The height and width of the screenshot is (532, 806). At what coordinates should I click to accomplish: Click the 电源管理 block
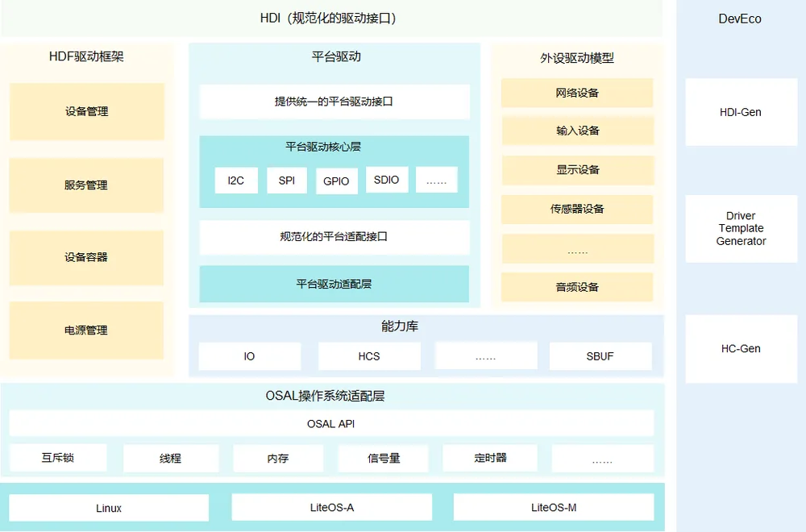(x=86, y=330)
